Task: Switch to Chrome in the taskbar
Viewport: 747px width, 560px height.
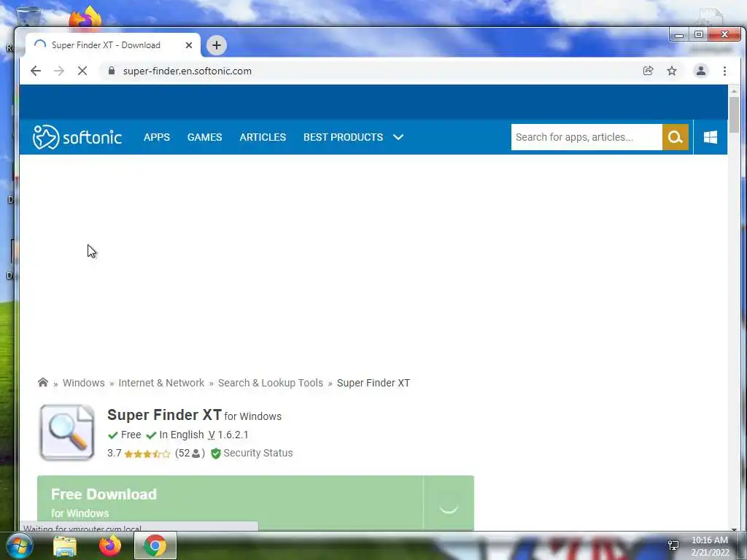Action: pos(155,545)
